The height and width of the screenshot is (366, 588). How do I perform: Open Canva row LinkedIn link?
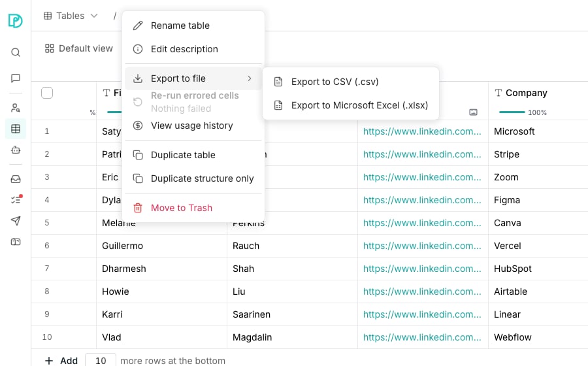422,223
